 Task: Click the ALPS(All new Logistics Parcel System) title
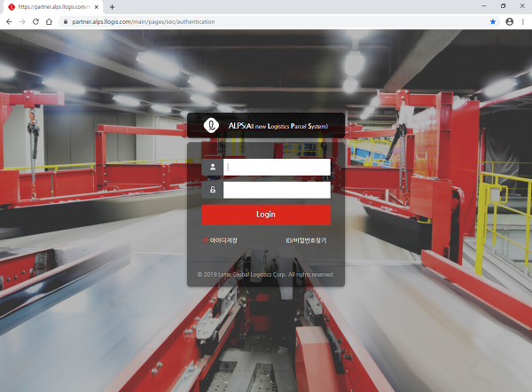(278, 126)
